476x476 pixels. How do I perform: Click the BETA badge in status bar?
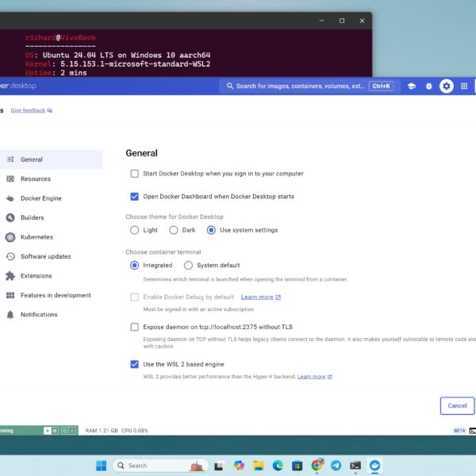click(459, 431)
